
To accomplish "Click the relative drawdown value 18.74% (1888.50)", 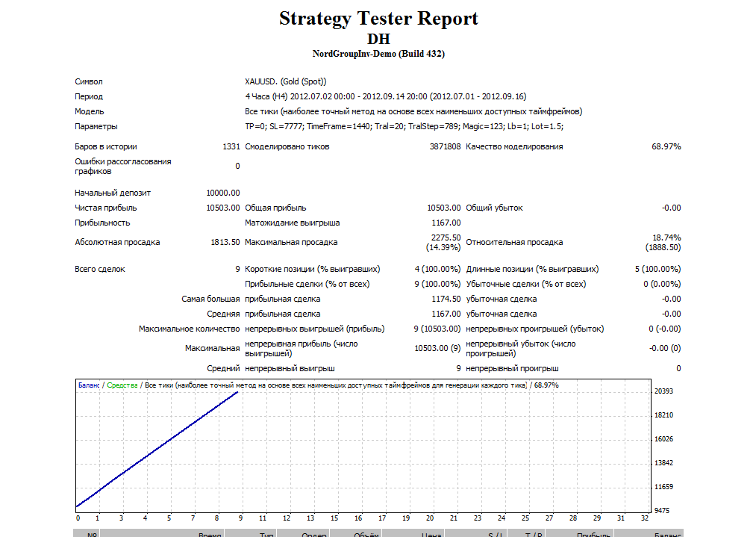I will 663,243.
